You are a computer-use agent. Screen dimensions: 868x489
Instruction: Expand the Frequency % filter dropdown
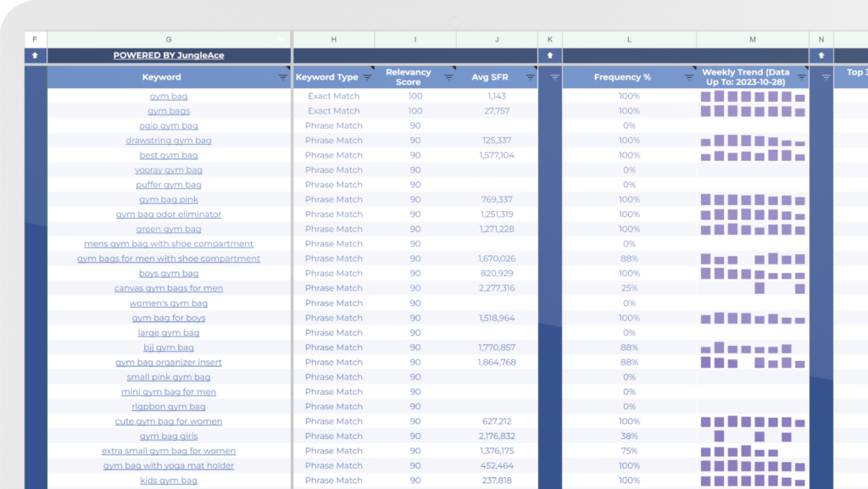coord(689,77)
